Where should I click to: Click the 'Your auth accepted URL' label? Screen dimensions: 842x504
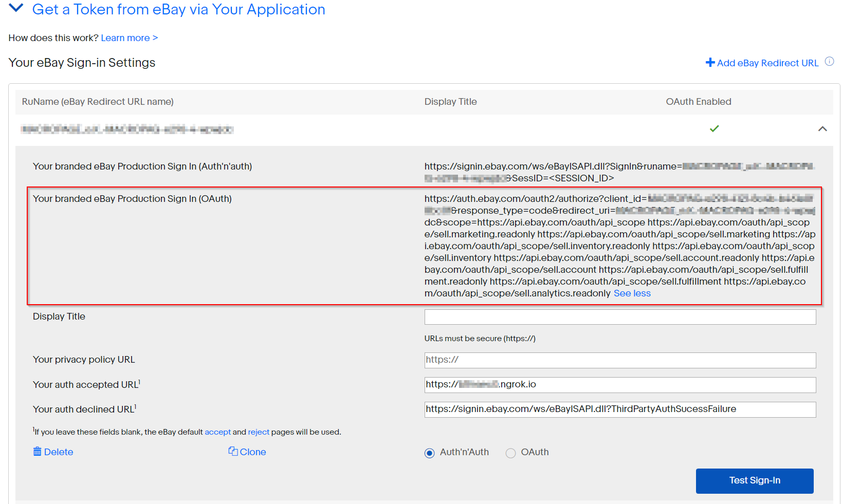click(86, 384)
